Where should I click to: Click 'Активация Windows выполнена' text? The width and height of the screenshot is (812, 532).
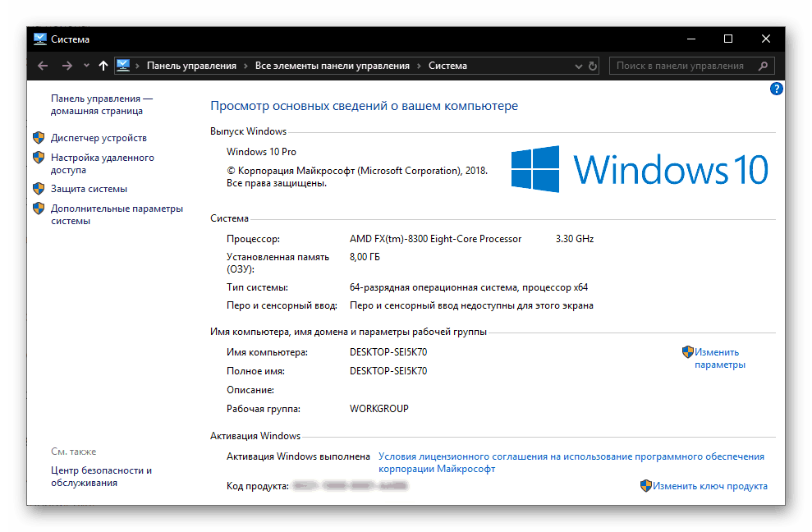point(298,456)
